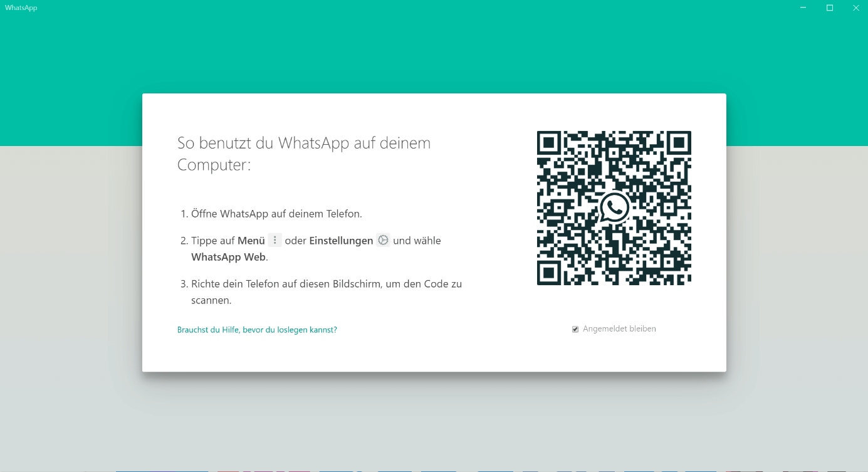Click the Einstellungen gear icon

tap(383, 240)
